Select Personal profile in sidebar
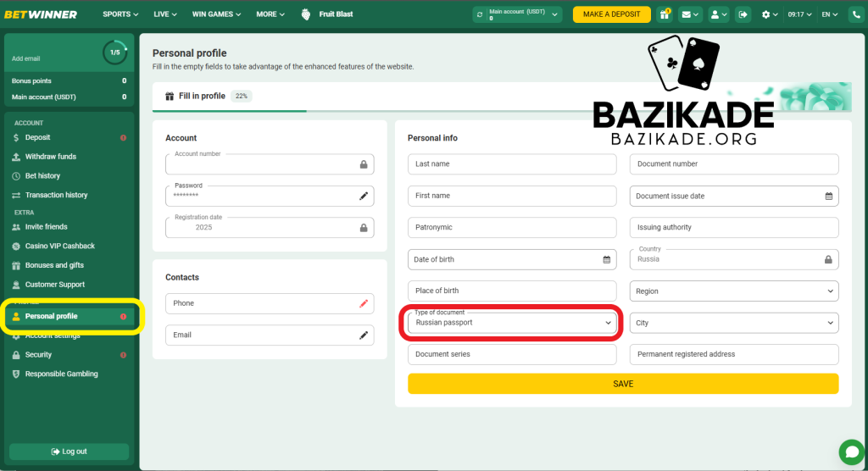The image size is (868, 471). [x=70, y=317]
